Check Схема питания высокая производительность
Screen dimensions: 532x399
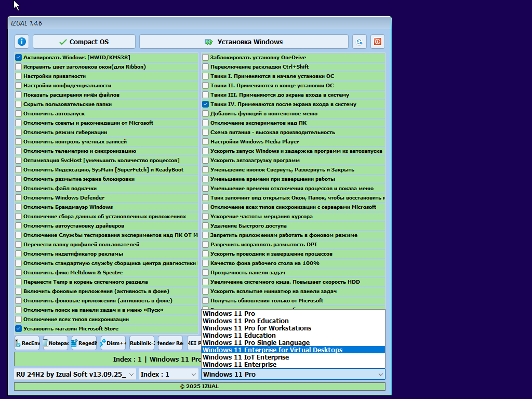pyautogui.click(x=205, y=132)
